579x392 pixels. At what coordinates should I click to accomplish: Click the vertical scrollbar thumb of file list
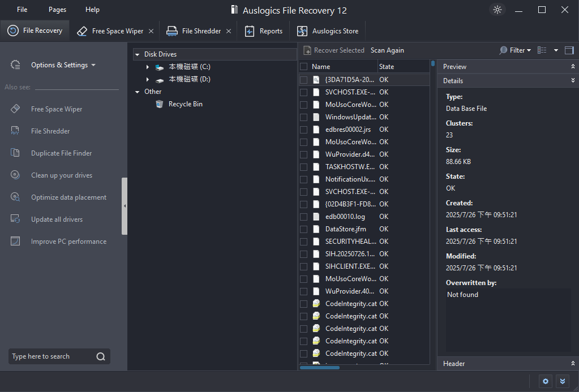point(433,63)
